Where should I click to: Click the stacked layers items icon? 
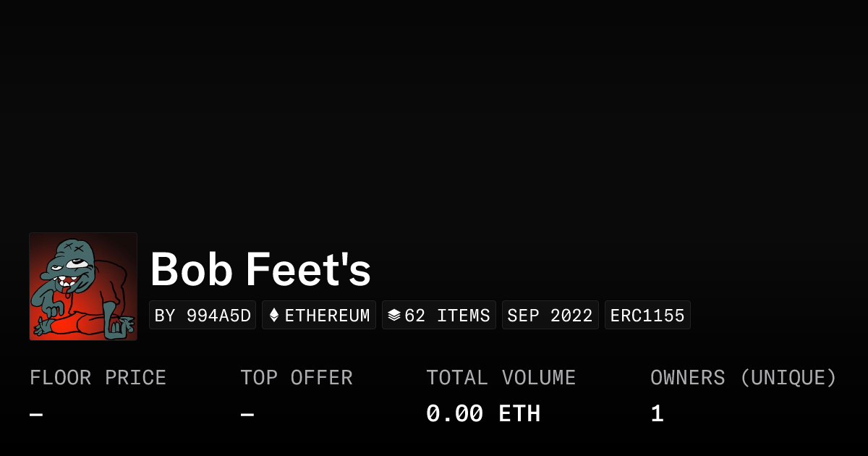(393, 316)
